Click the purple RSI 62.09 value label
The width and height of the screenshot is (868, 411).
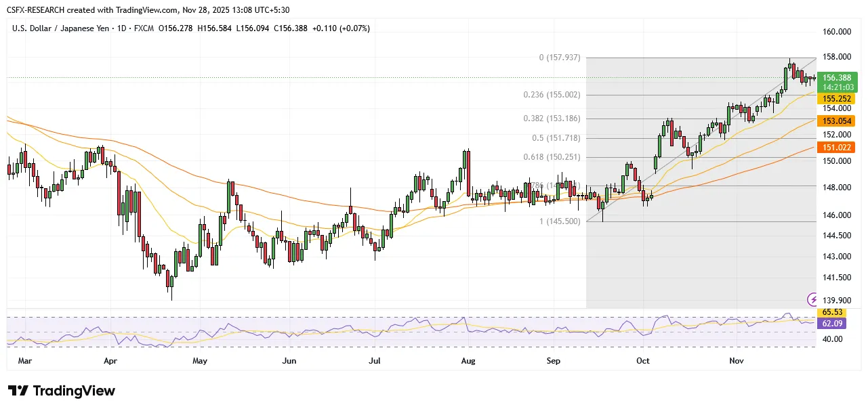[831, 324]
